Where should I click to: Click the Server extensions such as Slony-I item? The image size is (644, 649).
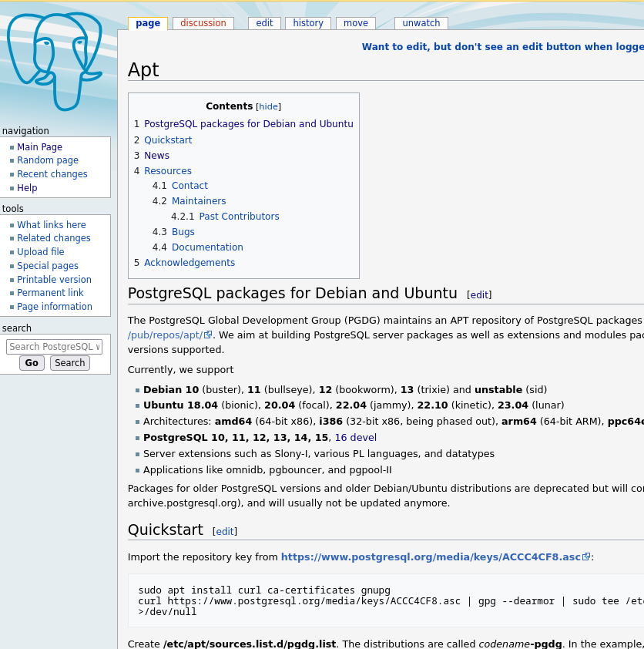[318, 454]
